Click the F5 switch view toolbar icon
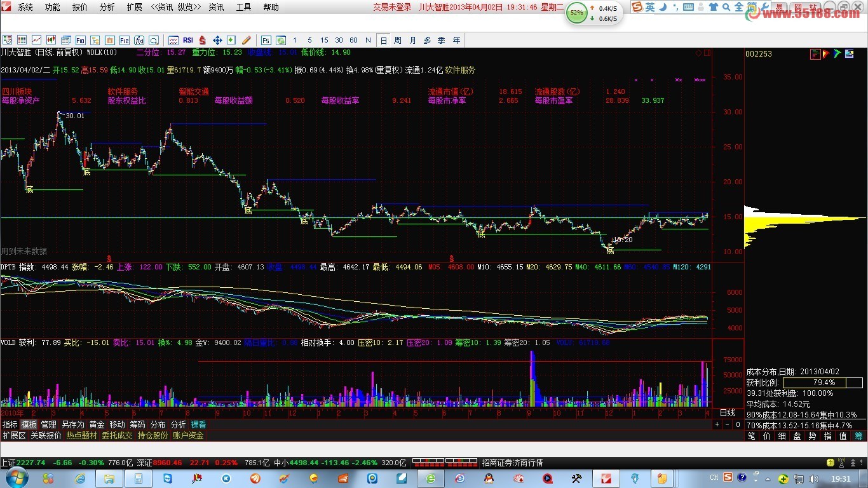 tap(266, 39)
